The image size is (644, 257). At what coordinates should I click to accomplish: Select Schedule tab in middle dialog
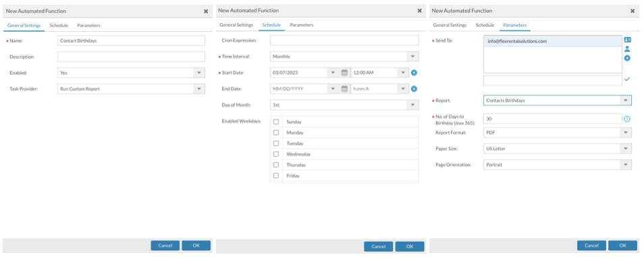(x=271, y=25)
